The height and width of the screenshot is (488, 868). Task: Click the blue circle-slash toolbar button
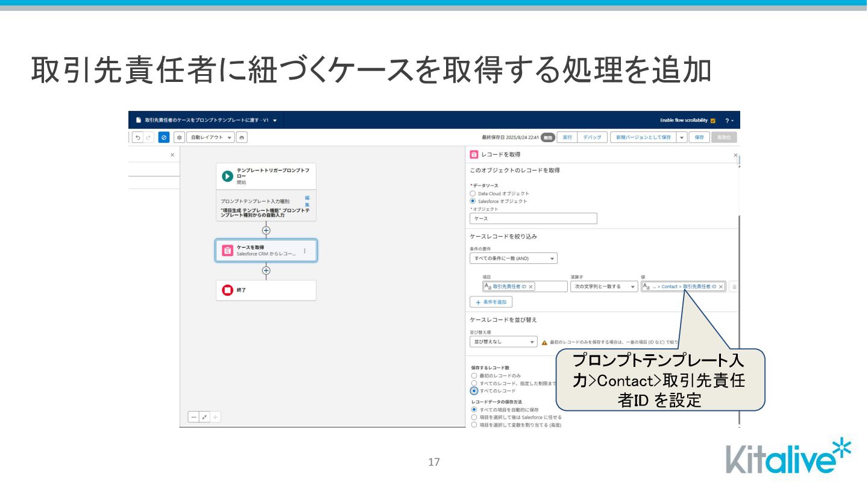click(x=164, y=137)
